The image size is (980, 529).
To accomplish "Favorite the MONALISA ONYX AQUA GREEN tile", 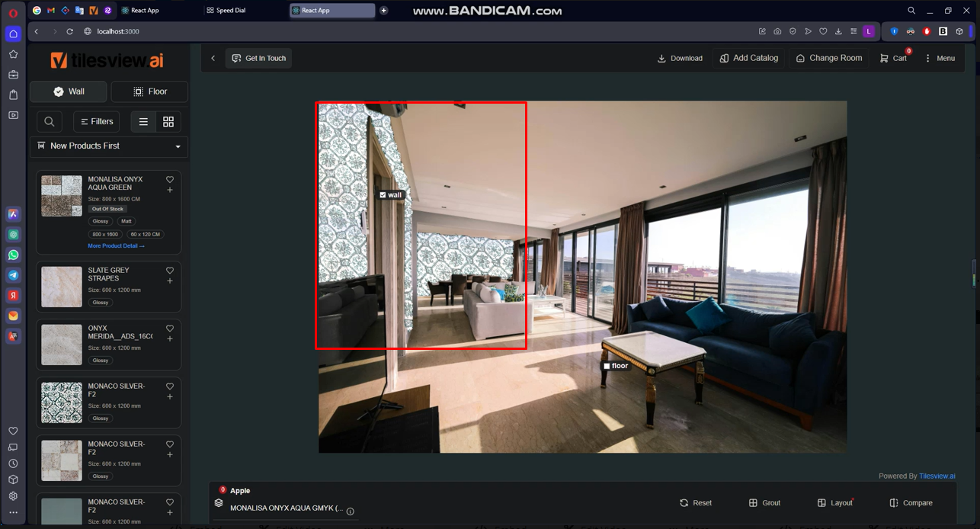I will 170,180.
